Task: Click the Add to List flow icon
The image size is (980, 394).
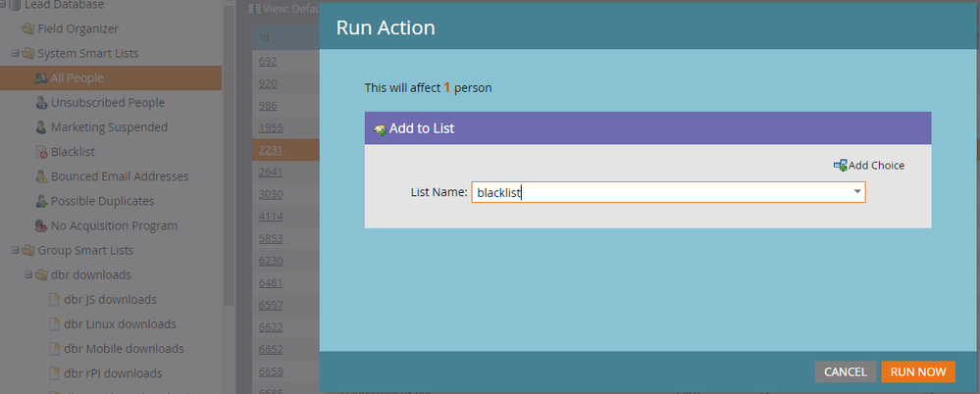Action: click(380, 130)
